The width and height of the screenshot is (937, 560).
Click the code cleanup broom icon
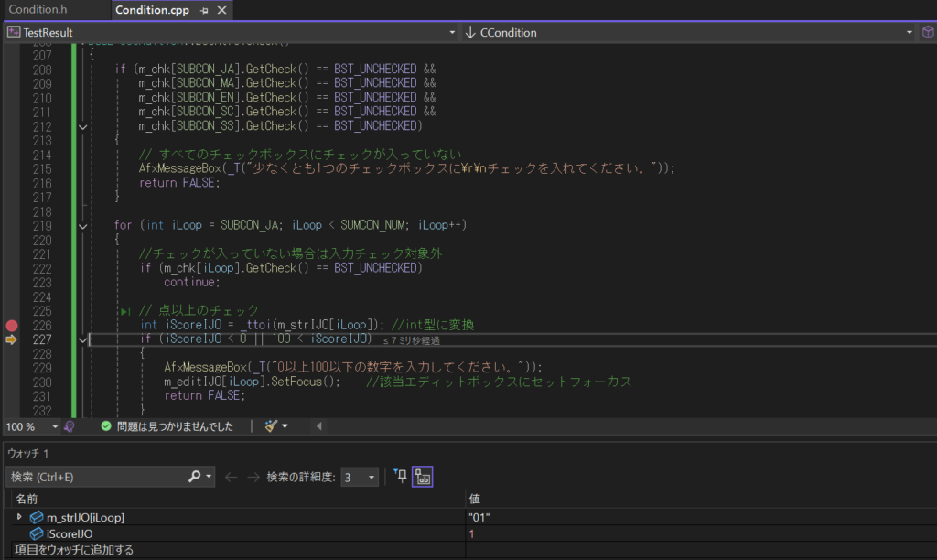(271, 426)
